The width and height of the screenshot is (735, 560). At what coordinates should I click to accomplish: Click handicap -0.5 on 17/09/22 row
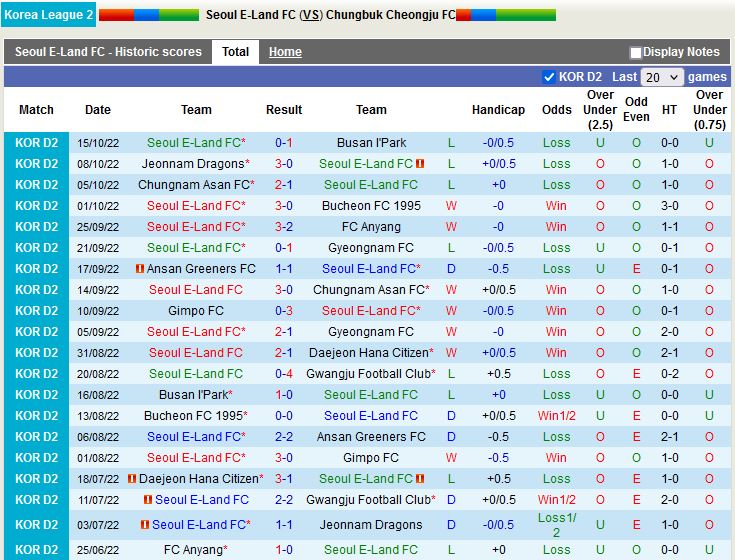(498, 269)
